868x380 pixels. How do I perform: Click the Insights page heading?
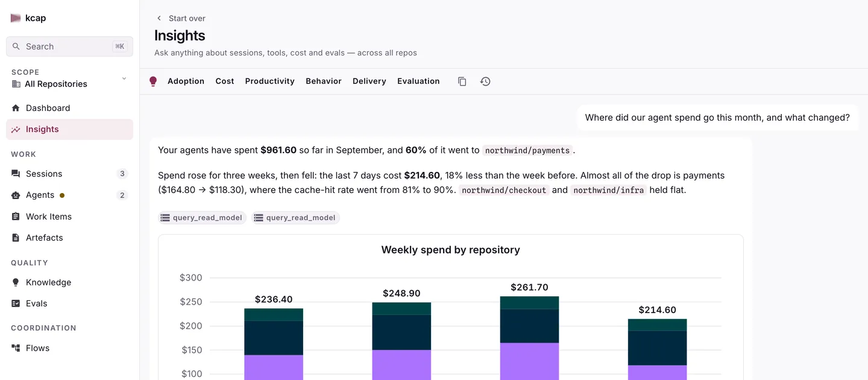click(180, 36)
